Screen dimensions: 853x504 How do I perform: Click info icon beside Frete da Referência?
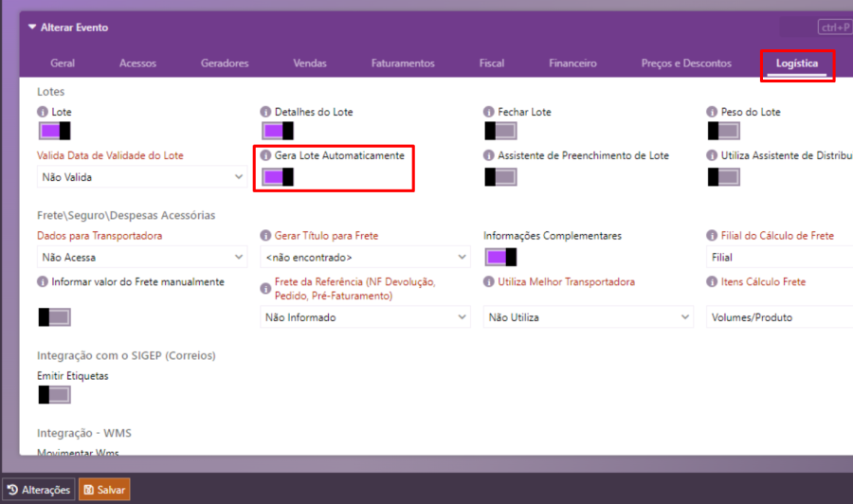[x=265, y=289]
